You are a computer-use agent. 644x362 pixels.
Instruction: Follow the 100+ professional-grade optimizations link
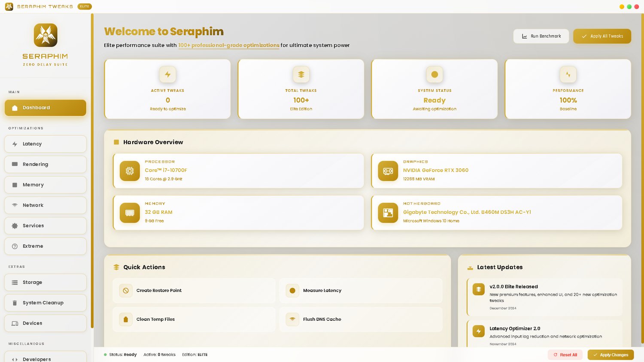229,45
